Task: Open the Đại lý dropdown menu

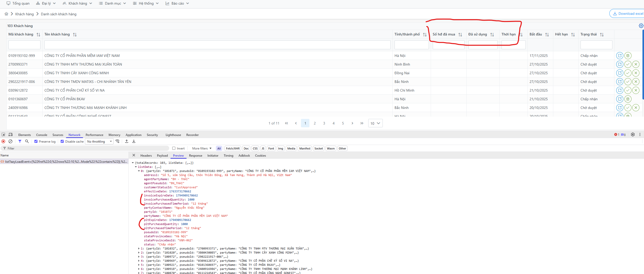Action: [46, 3]
